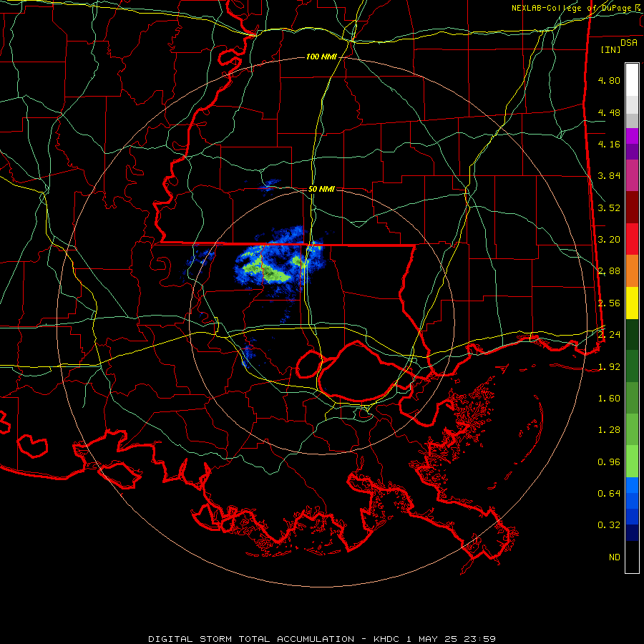Pick the white swatch in the color scale
Screen dimensions: 644x644
pos(632,80)
